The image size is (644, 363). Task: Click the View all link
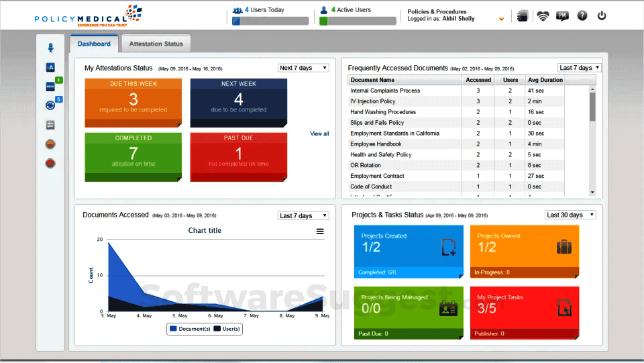coord(319,134)
